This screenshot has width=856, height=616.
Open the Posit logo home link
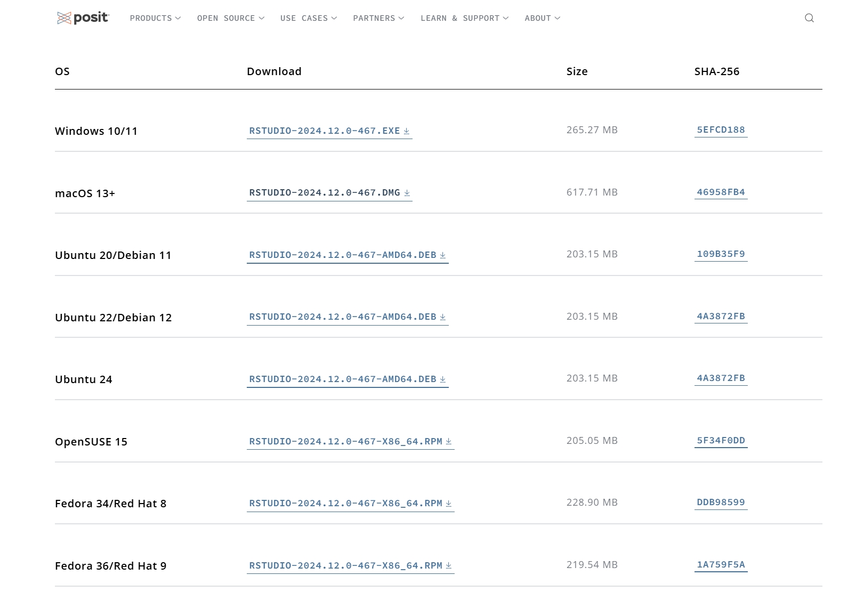[83, 18]
